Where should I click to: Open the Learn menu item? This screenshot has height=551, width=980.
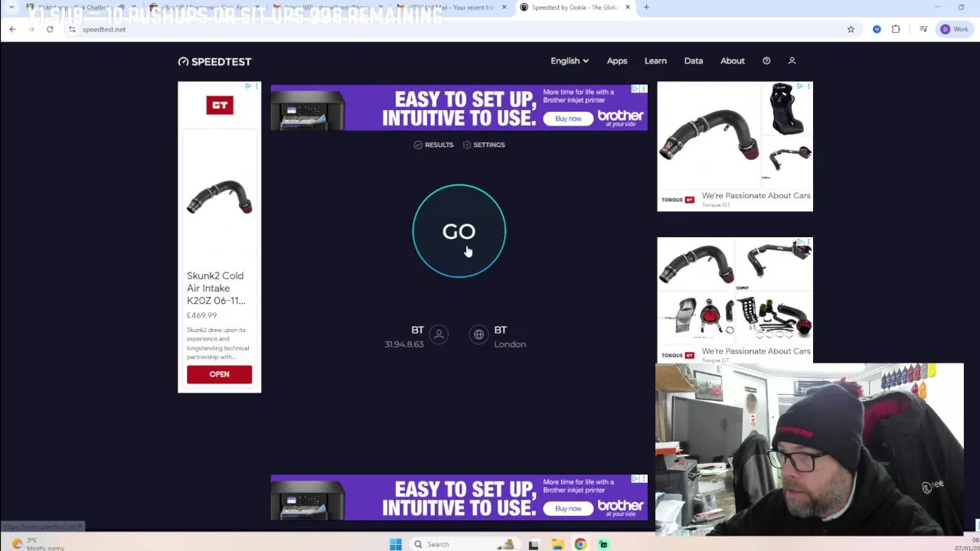[x=655, y=60]
